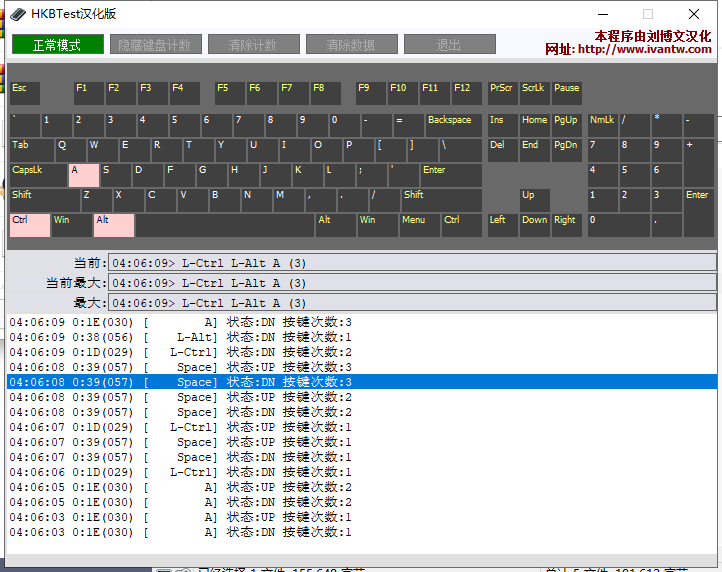The width and height of the screenshot is (722, 572).
Task: Click the PgDn key
Action: (567, 150)
